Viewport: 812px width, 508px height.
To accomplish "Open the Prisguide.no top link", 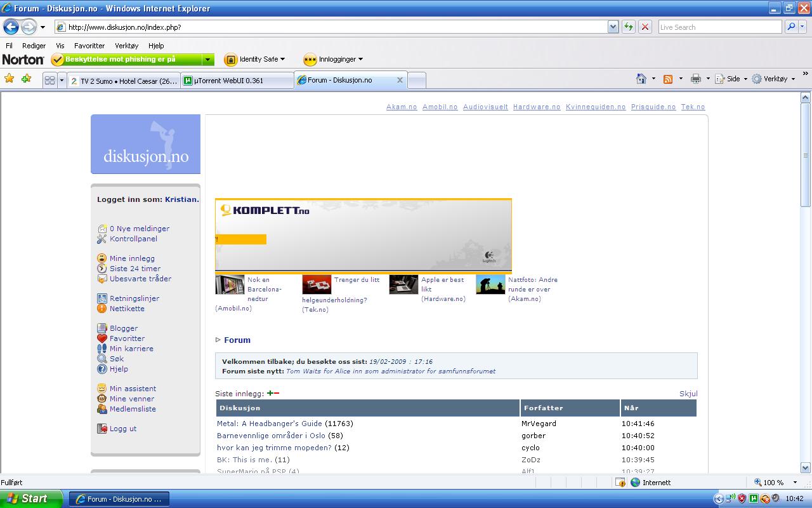I will pos(653,107).
